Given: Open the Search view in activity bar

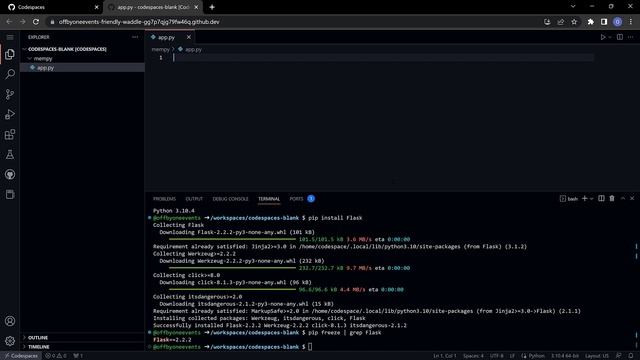Looking at the screenshot, I should pyautogui.click(x=10, y=74).
